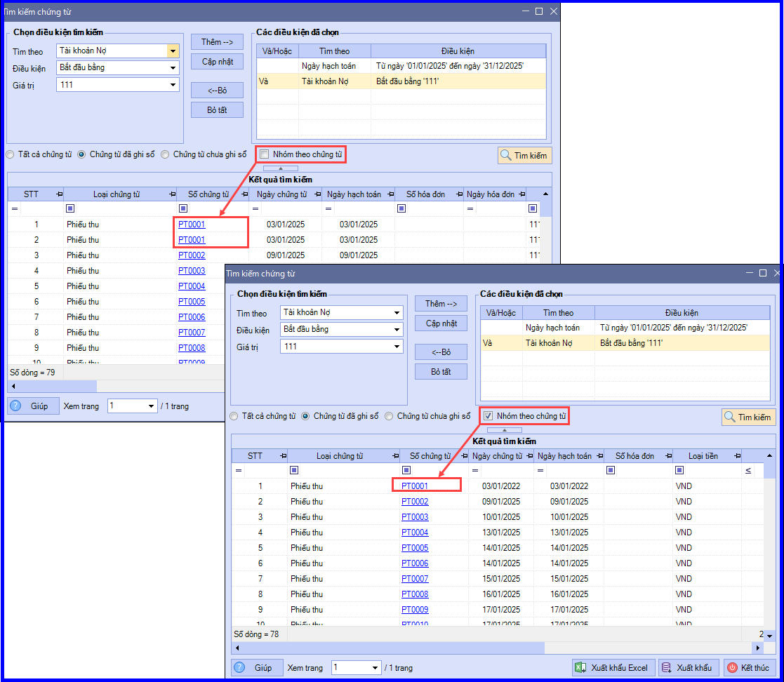Pin the Số chứng từ column in front window
Screen dimensions: 784x682
point(464,456)
